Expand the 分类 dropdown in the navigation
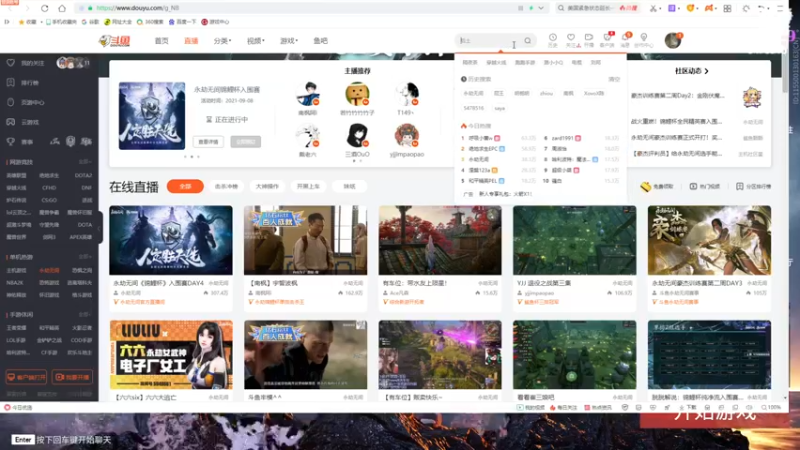Screen dimensions: 800x450 (x=222, y=41)
